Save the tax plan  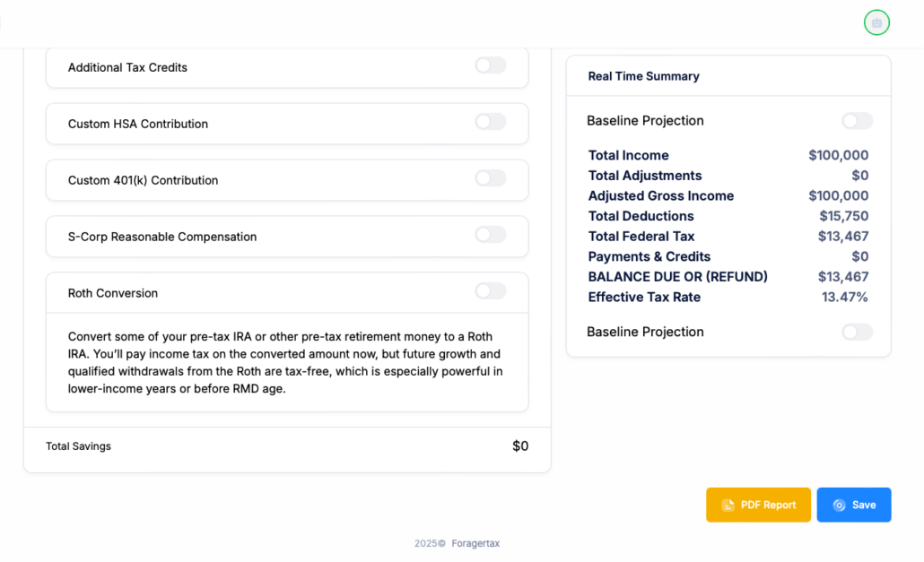854,505
